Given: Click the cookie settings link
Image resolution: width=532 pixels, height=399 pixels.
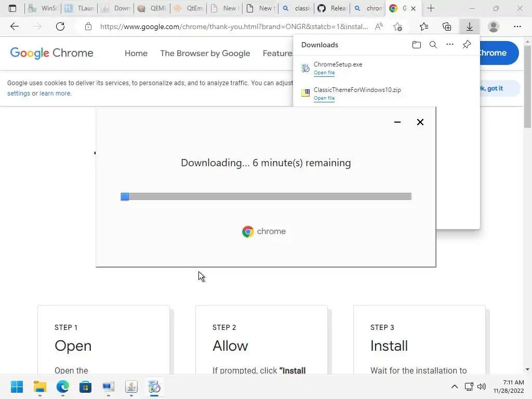Looking at the screenshot, I should click(x=19, y=94).
